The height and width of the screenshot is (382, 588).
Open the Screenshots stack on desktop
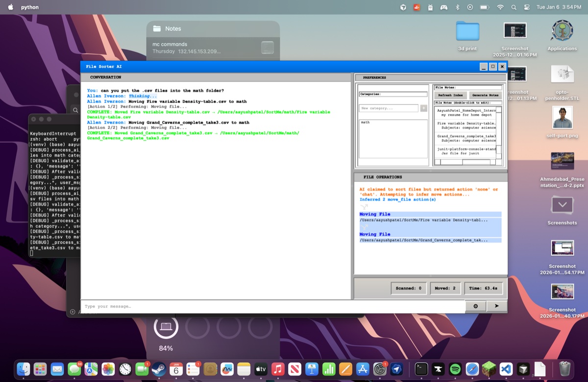[x=562, y=205]
